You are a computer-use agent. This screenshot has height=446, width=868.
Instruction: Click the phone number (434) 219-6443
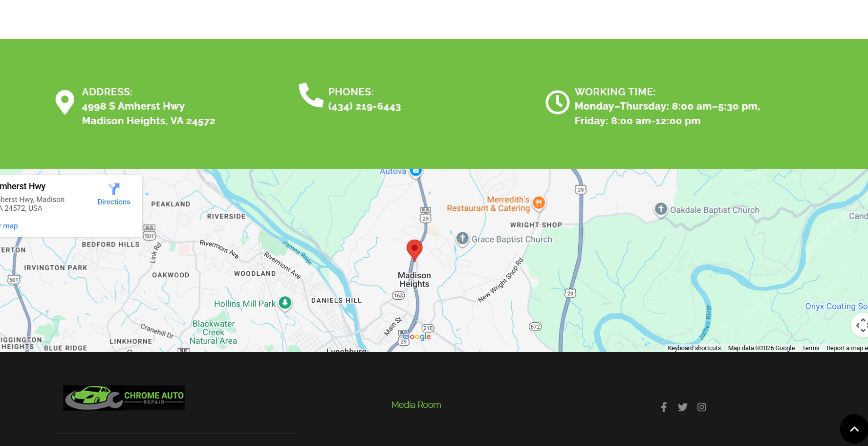(365, 107)
